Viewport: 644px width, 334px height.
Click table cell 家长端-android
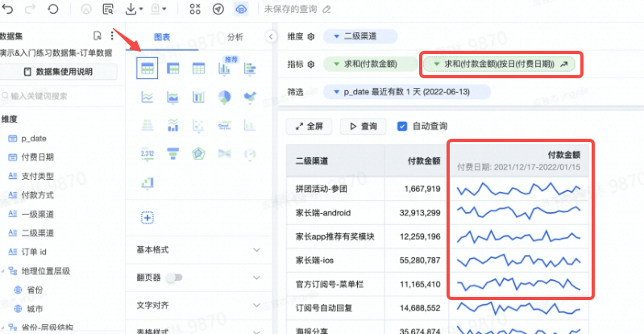[x=335, y=213]
